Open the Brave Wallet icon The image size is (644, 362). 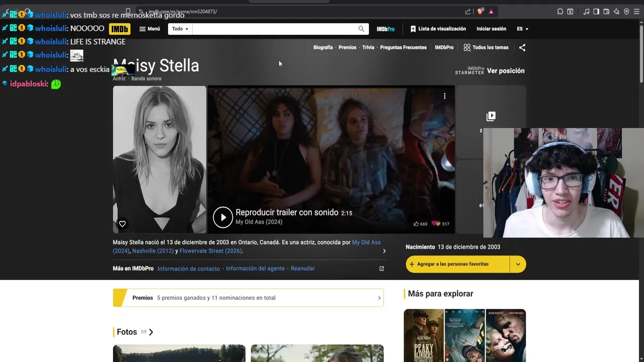click(x=606, y=12)
